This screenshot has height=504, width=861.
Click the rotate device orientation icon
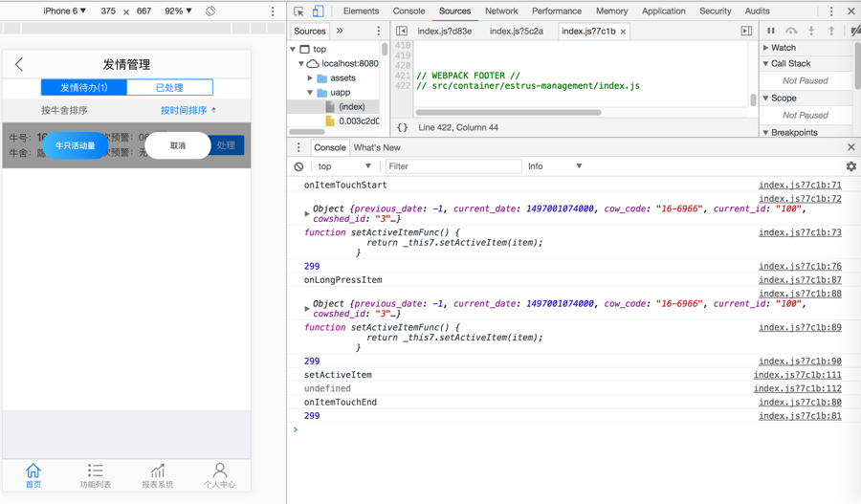point(210,11)
